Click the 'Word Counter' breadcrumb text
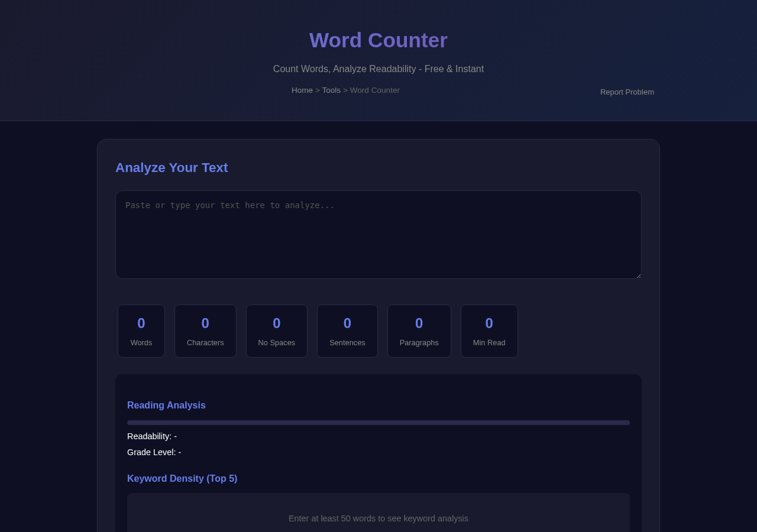Image resolution: width=757 pixels, height=532 pixels. point(375,90)
